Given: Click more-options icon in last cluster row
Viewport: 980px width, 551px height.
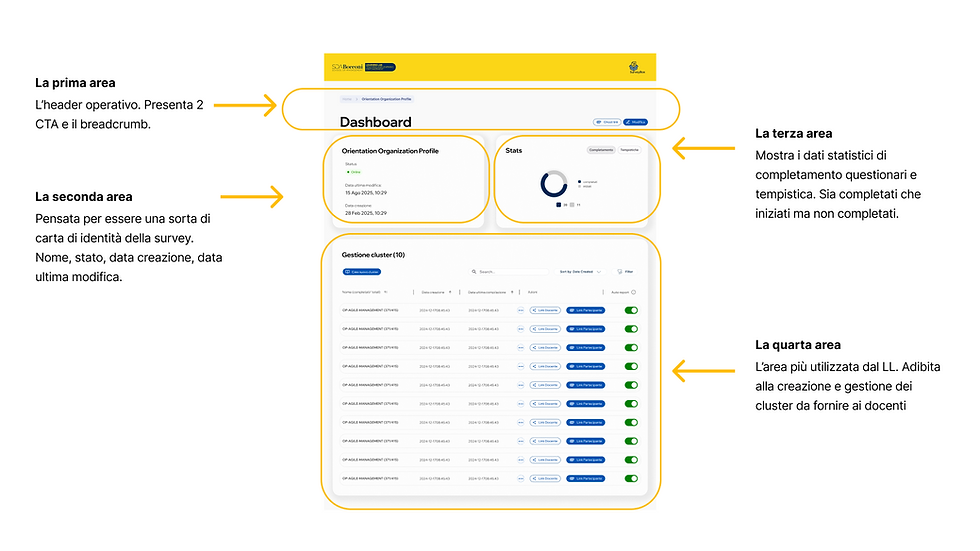Looking at the screenshot, I should [521, 479].
